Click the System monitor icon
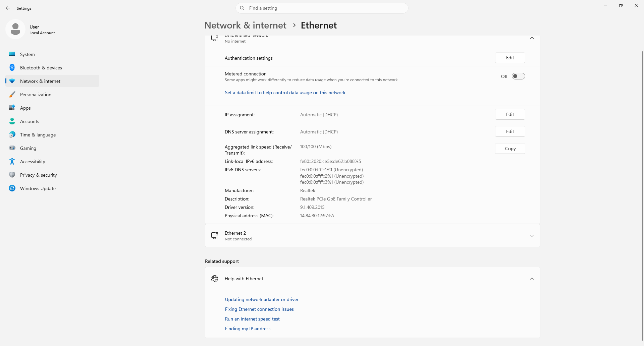 click(x=12, y=54)
